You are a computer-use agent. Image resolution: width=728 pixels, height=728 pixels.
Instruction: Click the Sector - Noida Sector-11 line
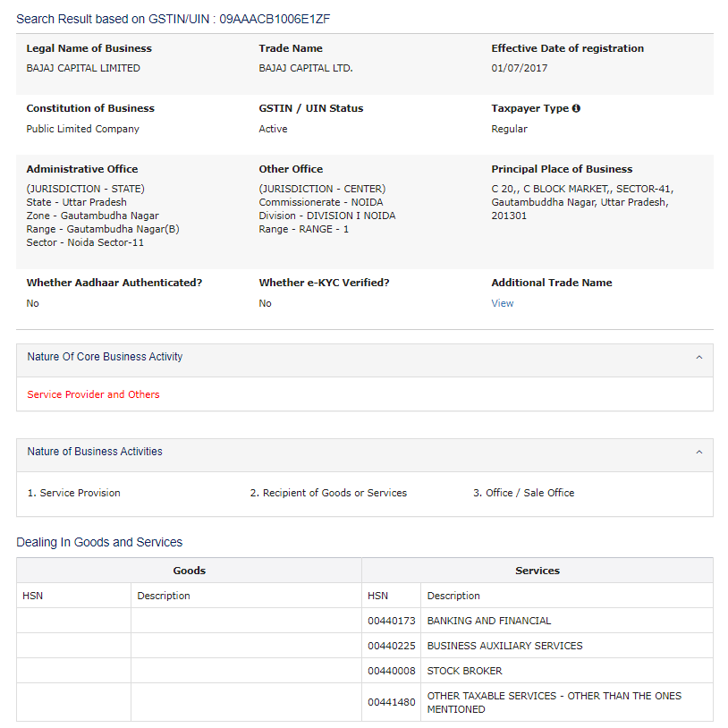85,243
